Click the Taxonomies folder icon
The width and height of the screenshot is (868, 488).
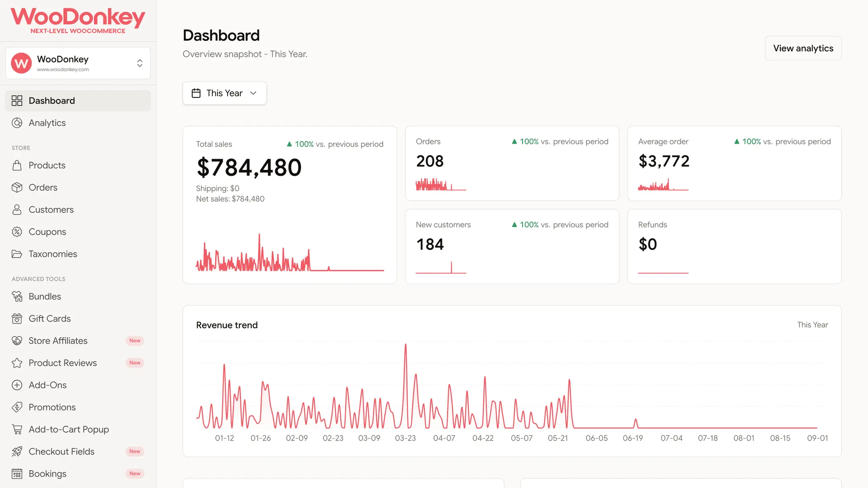pos(17,254)
